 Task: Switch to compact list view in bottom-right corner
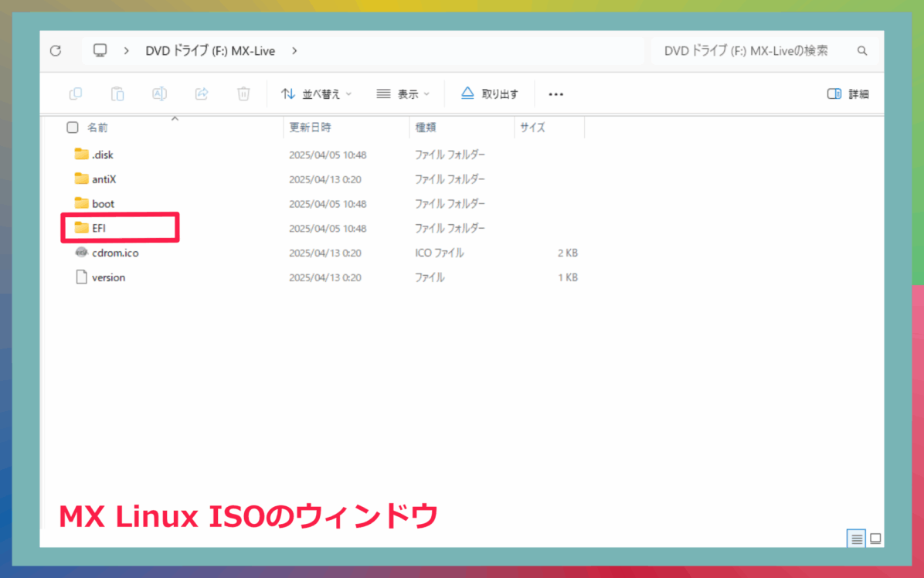(857, 539)
